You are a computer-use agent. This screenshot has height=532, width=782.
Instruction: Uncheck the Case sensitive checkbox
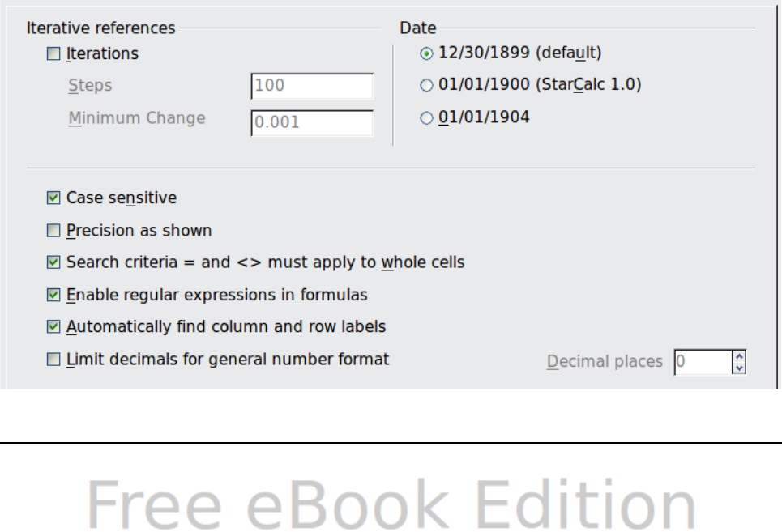point(53,198)
